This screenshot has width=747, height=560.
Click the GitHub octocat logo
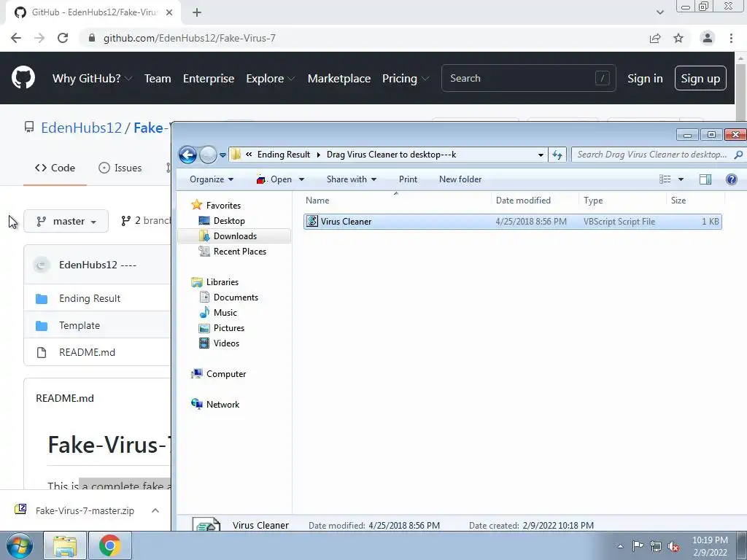(23, 78)
